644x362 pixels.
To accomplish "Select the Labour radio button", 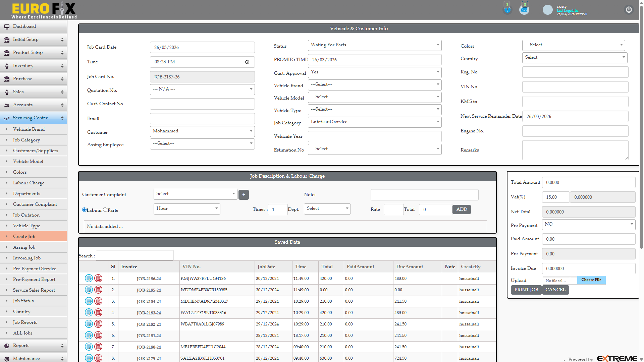I will 84,210.
